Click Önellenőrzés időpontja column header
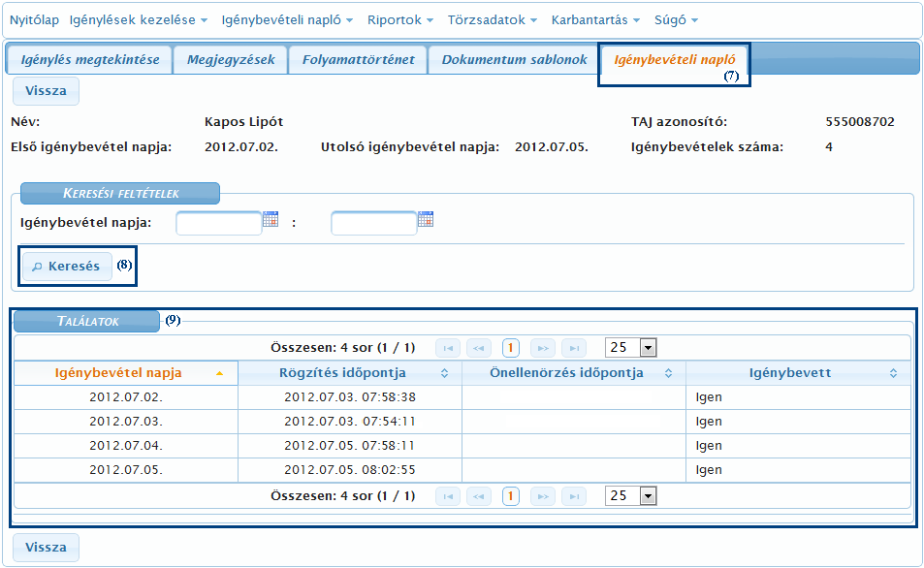This screenshot has height=568, width=924. (x=574, y=373)
